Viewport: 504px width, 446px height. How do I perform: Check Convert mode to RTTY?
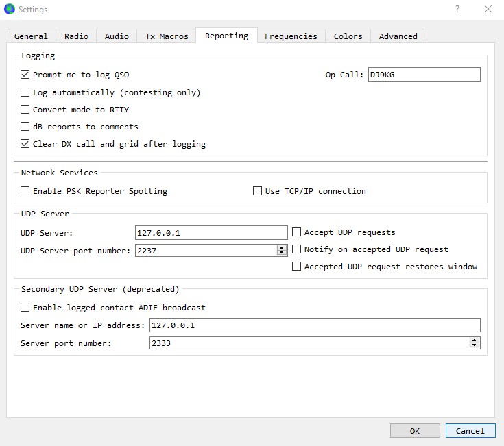tap(25, 110)
